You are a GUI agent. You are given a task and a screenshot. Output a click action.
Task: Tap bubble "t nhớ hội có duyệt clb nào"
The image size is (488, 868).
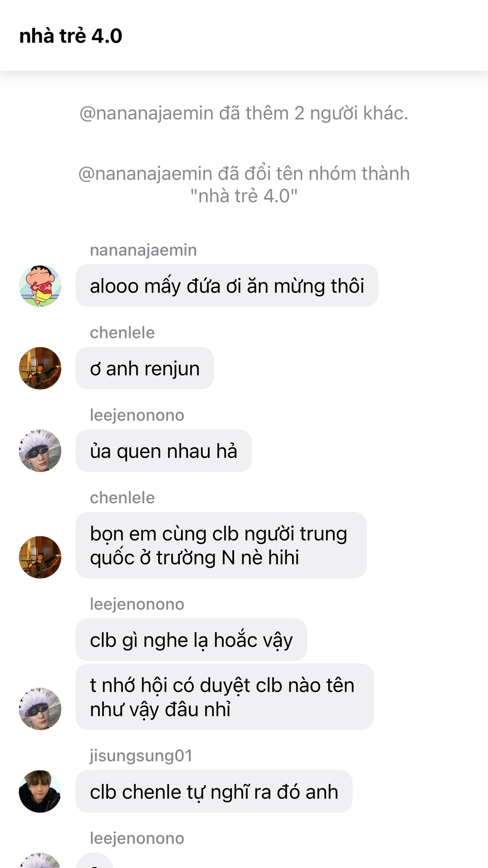click(225, 697)
